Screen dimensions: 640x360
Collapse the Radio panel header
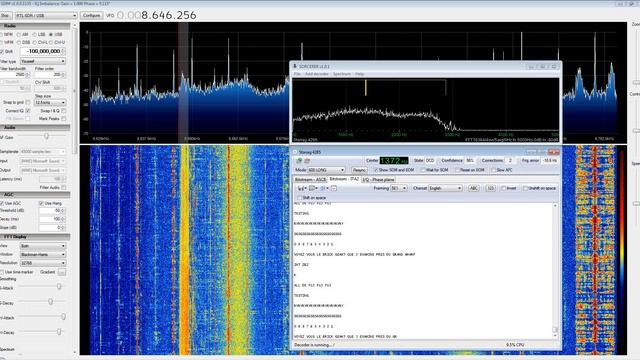tap(35, 26)
